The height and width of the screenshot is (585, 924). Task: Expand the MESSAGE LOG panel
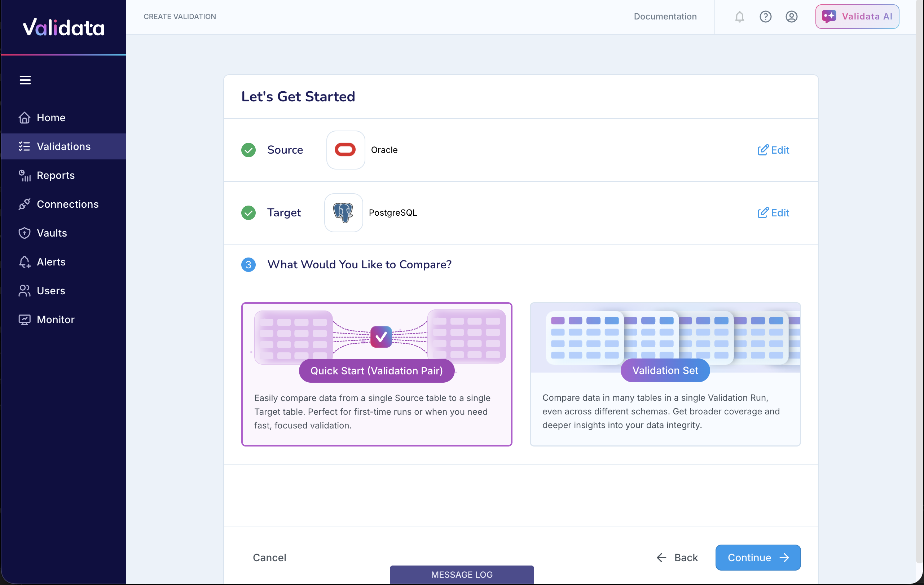point(462,574)
